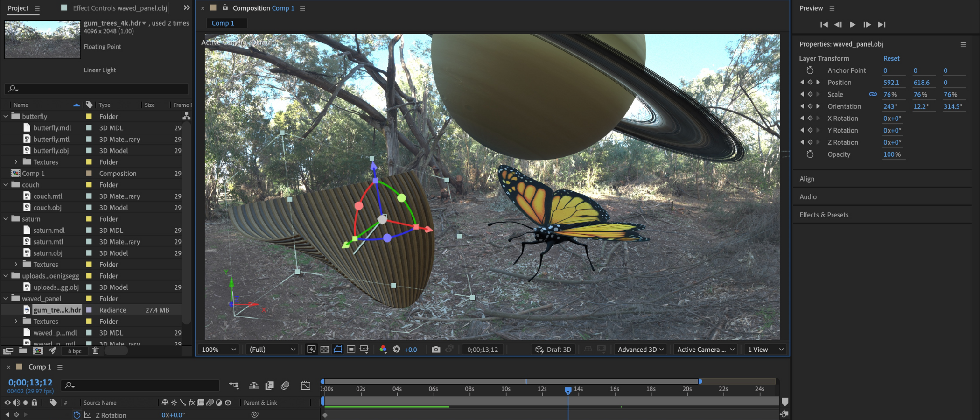Image resolution: width=980 pixels, height=420 pixels.
Task: Open the Graph Editor in the timeline
Action: (306, 385)
